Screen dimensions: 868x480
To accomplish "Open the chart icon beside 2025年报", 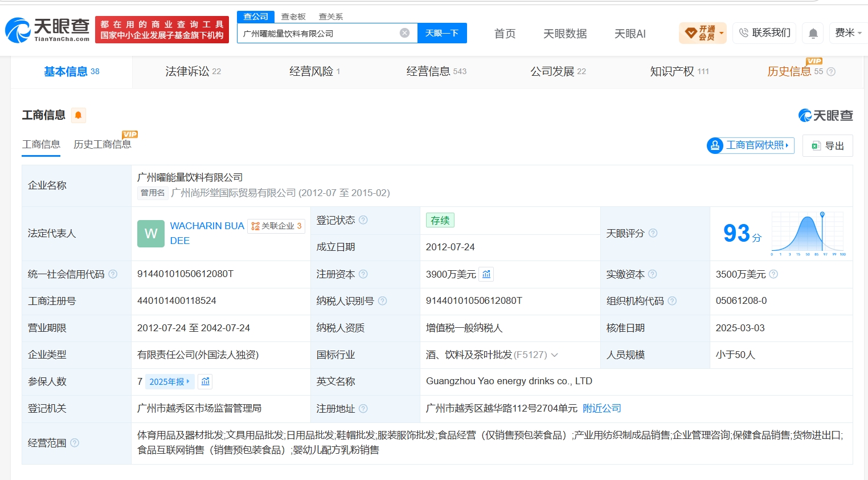I will click(x=206, y=381).
